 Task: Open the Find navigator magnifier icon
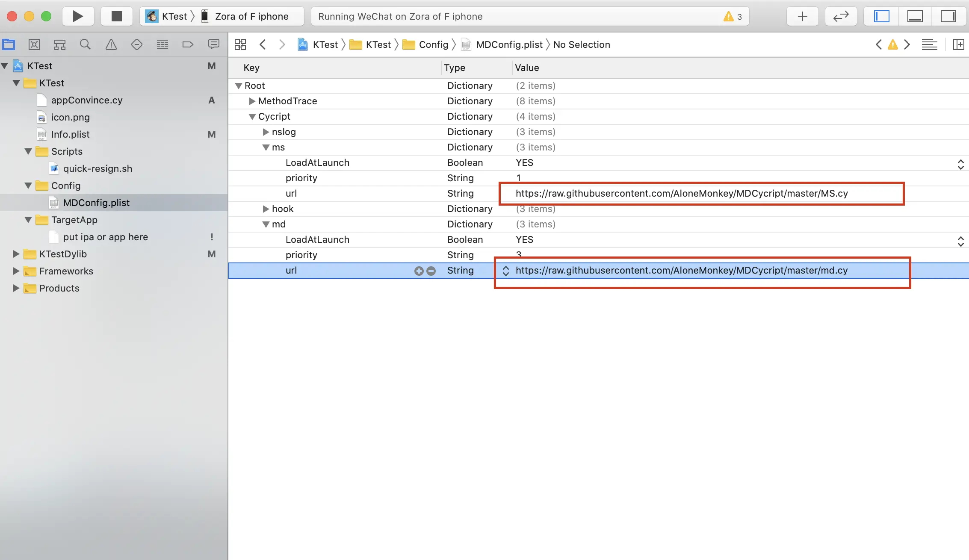pyautogui.click(x=85, y=44)
